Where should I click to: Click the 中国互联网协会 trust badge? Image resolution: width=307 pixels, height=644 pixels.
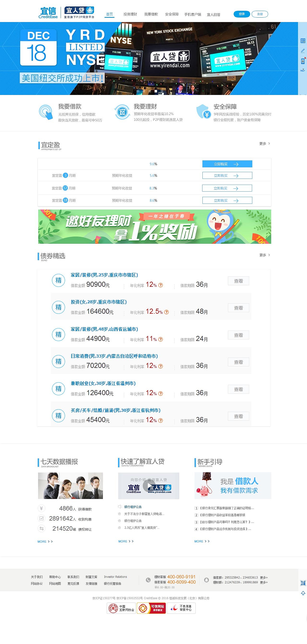[121, 608]
